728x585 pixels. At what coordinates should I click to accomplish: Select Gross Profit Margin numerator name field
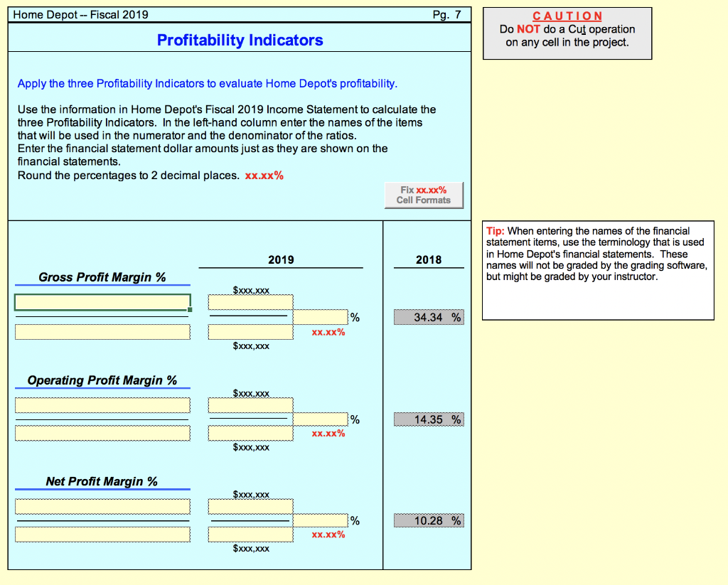[102, 302]
